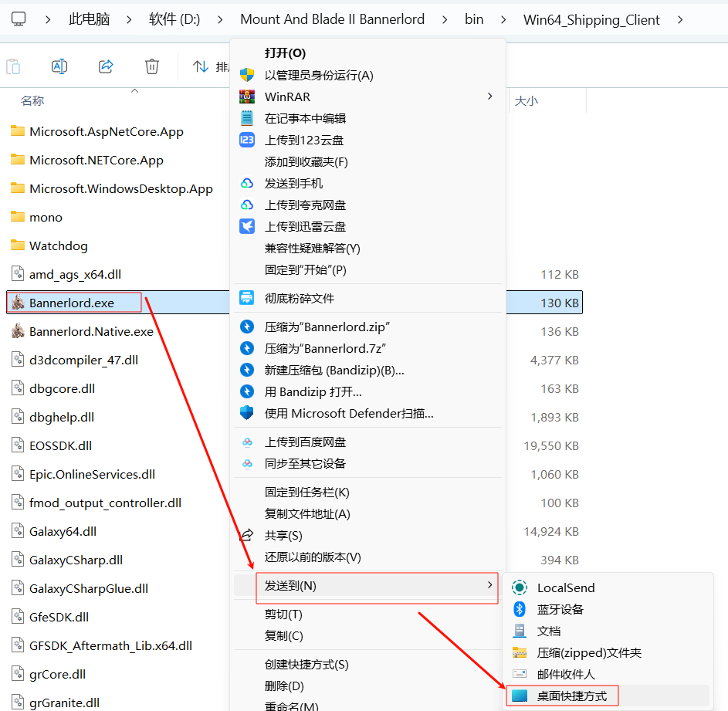Click the Defender shield icon in menu
Image resolution: width=728 pixels, height=711 pixels.
[x=247, y=412]
